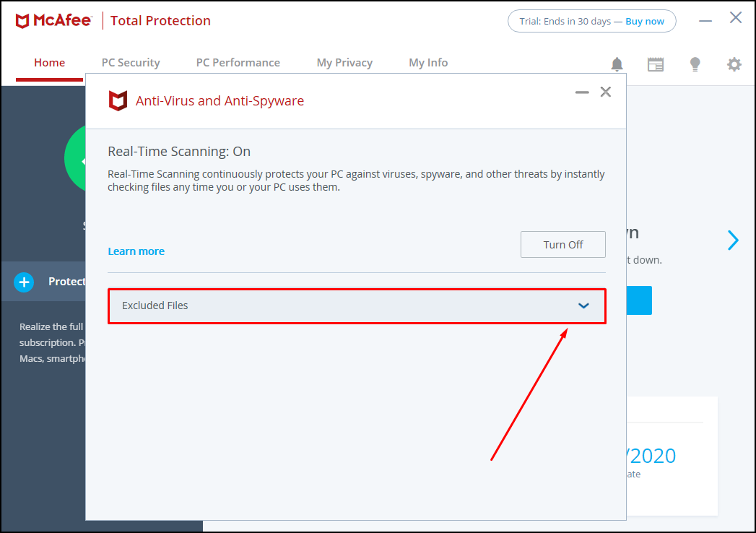
Task: Click the Learn more link
Action: tap(136, 251)
